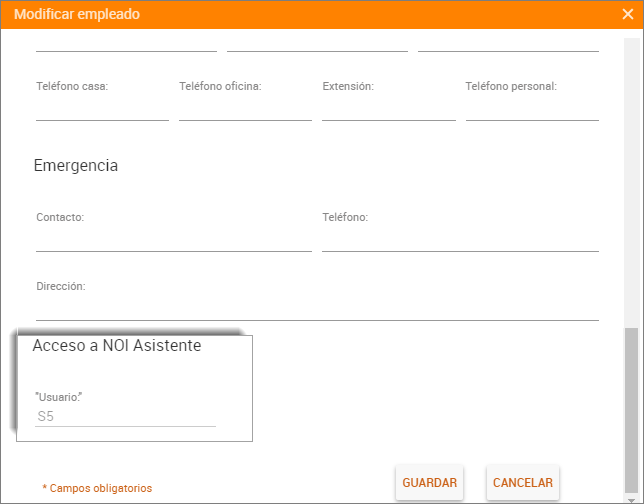The height and width of the screenshot is (504, 644).
Task: Select the Teléfono oficina field
Action: (245, 109)
